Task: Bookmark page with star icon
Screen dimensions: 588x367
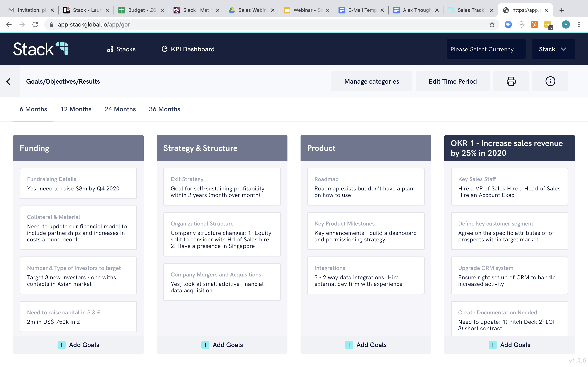Action: point(492,24)
